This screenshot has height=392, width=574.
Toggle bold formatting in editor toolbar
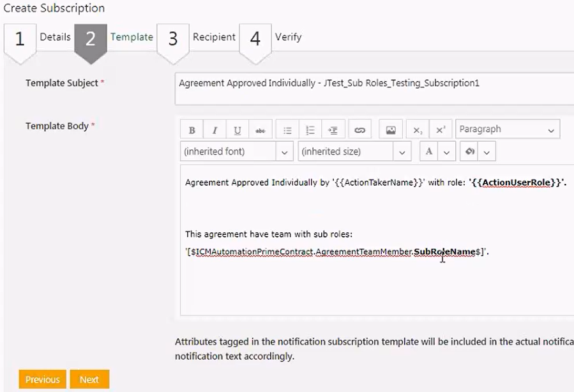point(192,130)
